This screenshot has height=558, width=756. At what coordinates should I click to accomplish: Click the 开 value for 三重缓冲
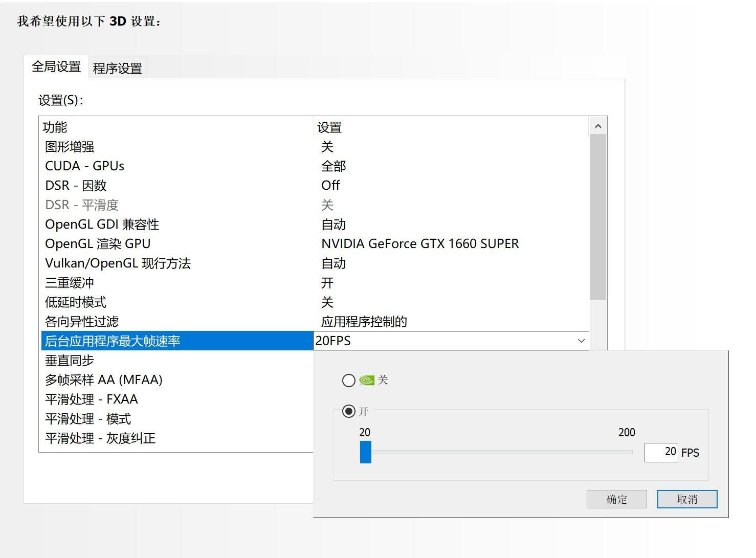tap(327, 283)
